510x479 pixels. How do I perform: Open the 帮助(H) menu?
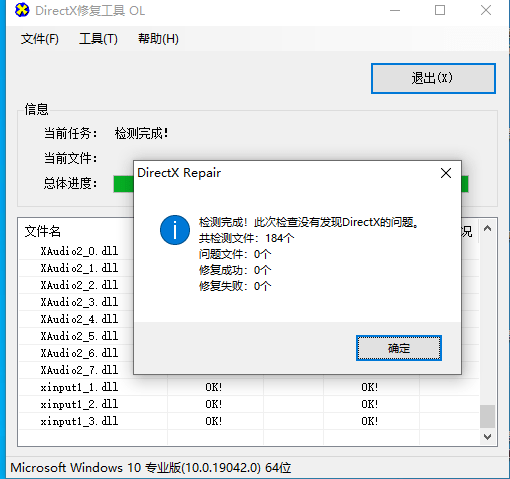tap(158, 39)
